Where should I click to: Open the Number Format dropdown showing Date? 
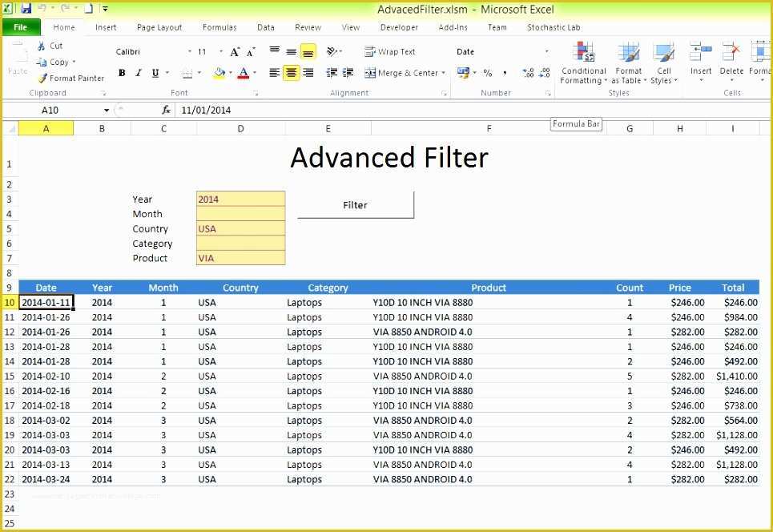pos(501,51)
